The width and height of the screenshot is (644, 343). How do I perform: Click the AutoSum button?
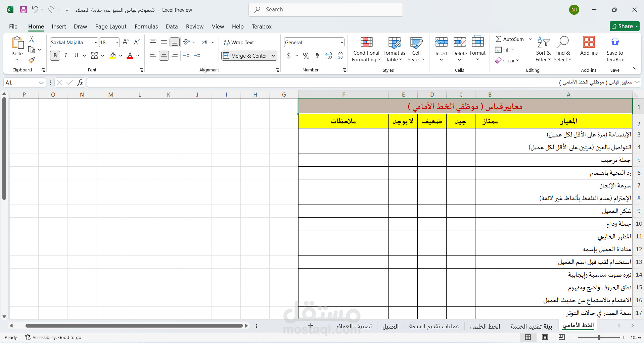[x=510, y=39]
